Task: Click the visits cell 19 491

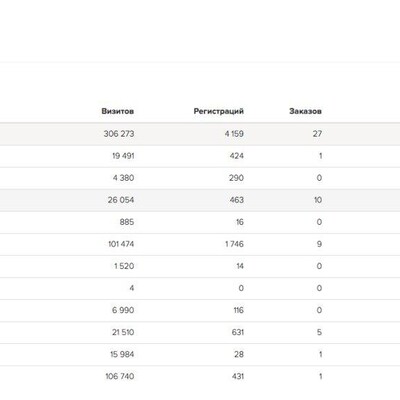Action: 123,156
